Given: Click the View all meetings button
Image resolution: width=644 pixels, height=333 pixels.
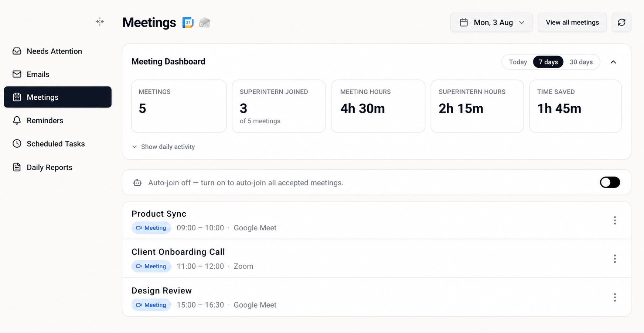Looking at the screenshot, I should (x=572, y=23).
